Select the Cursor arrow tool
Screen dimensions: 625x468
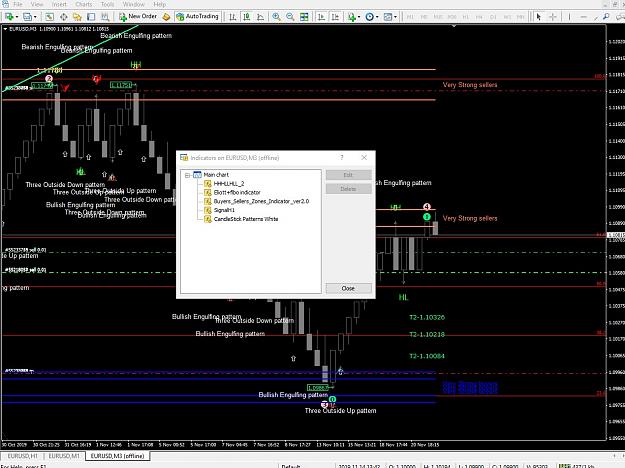539,17
